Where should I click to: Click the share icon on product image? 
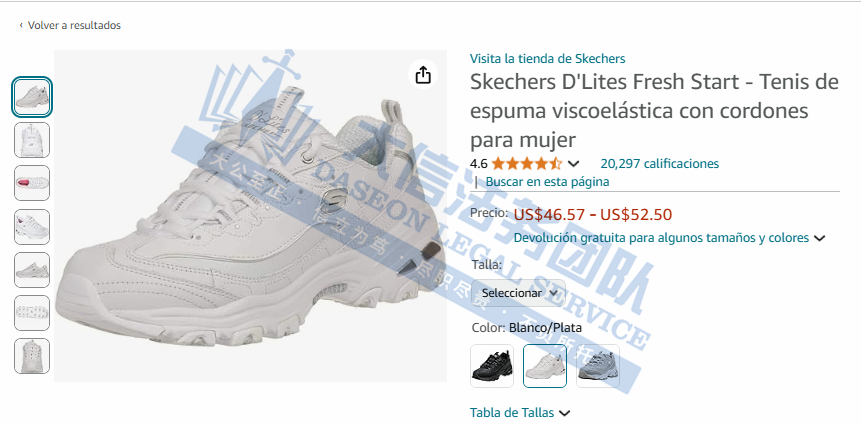[423, 75]
